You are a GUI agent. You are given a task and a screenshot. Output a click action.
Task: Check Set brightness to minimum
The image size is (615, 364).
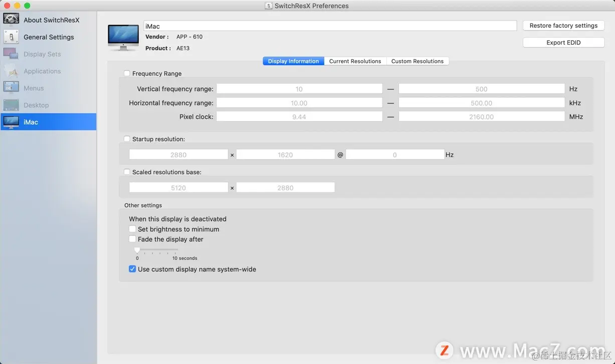[x=132, y=229]
